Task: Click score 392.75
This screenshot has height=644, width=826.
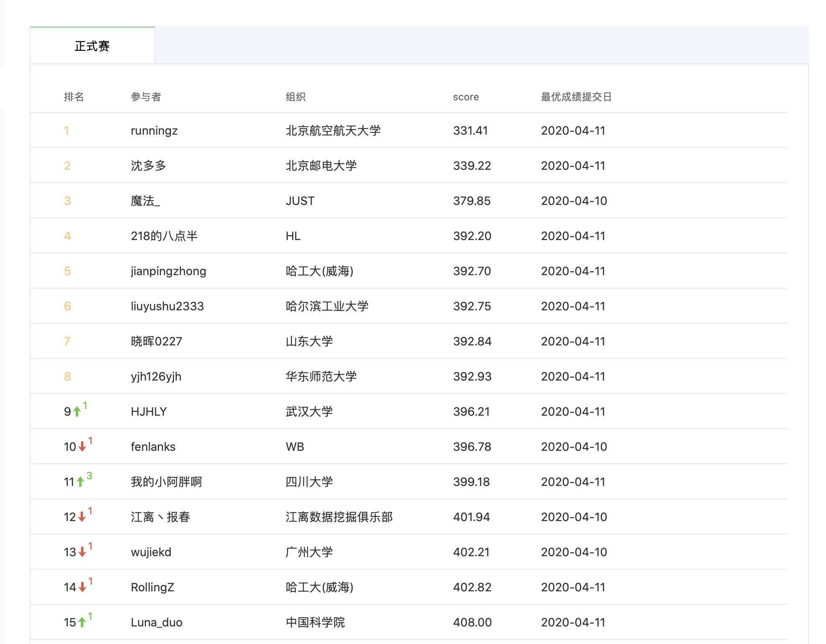Action: pyautogui.click(x=472, y=306)
